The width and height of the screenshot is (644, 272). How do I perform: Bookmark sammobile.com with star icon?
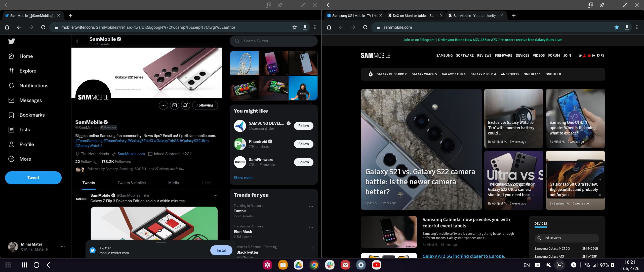click(x=617, y=27)
